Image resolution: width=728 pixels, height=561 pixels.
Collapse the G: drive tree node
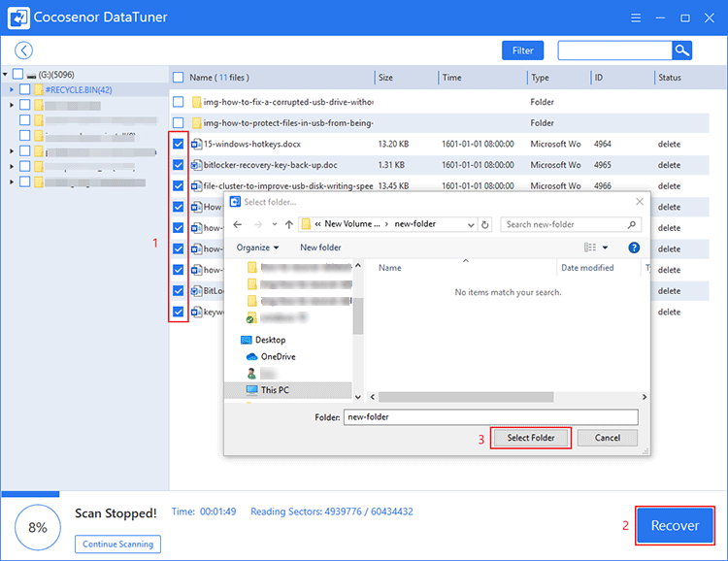pyautogui.click(x=5, y=75)
